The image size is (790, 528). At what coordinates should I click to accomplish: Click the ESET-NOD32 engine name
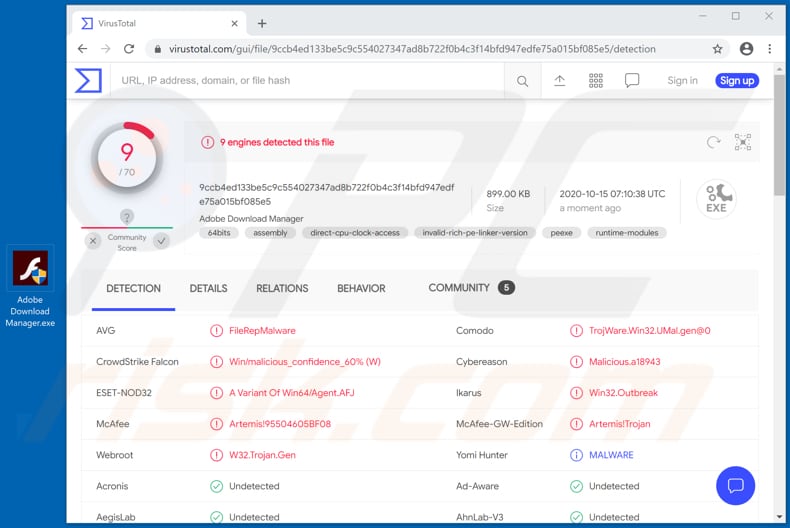click(123, 393)
